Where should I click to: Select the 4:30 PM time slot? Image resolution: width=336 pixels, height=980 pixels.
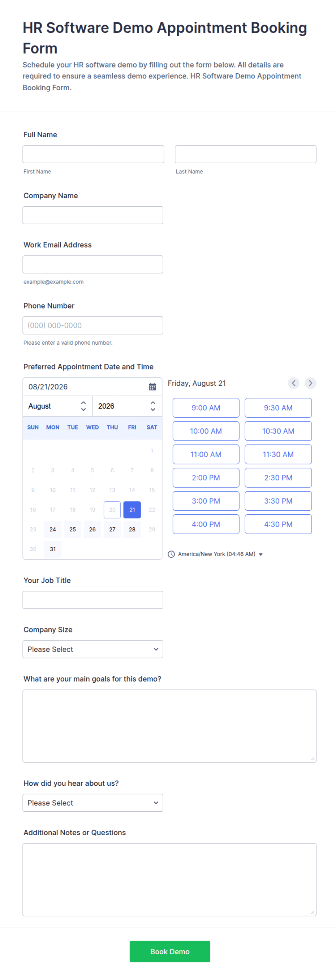click(278, 524)
